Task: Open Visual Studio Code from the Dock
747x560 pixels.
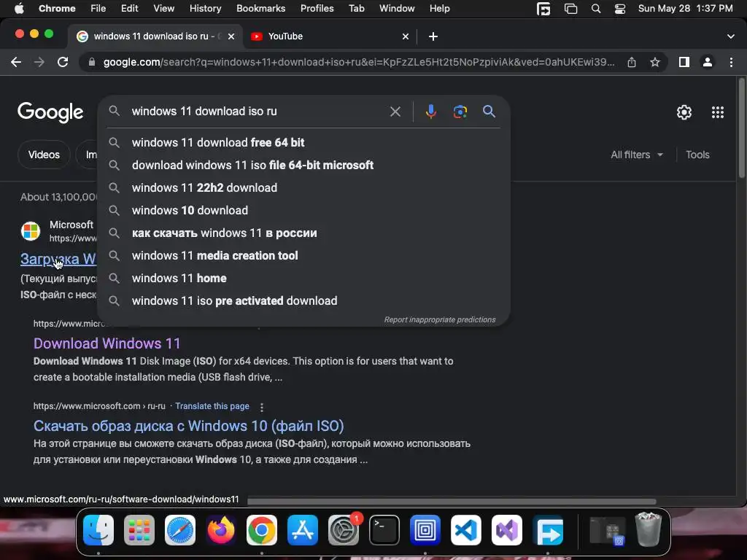Action: pos(466,530)
